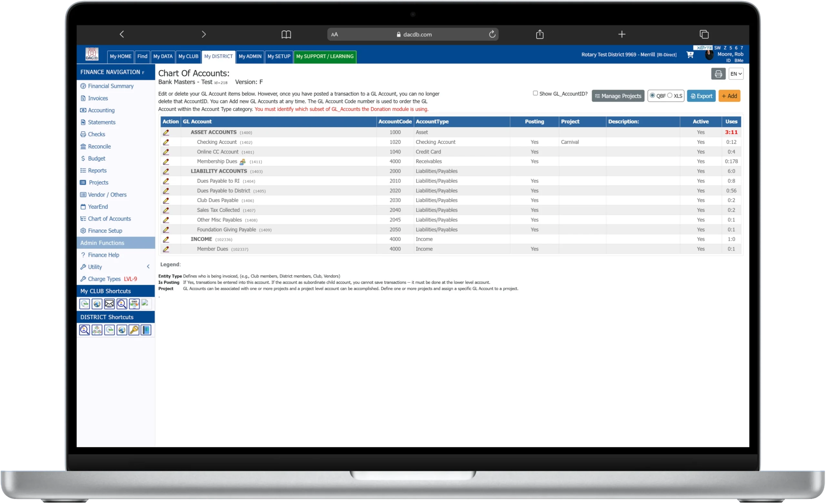Select the XLS radio button

[670, 95]
